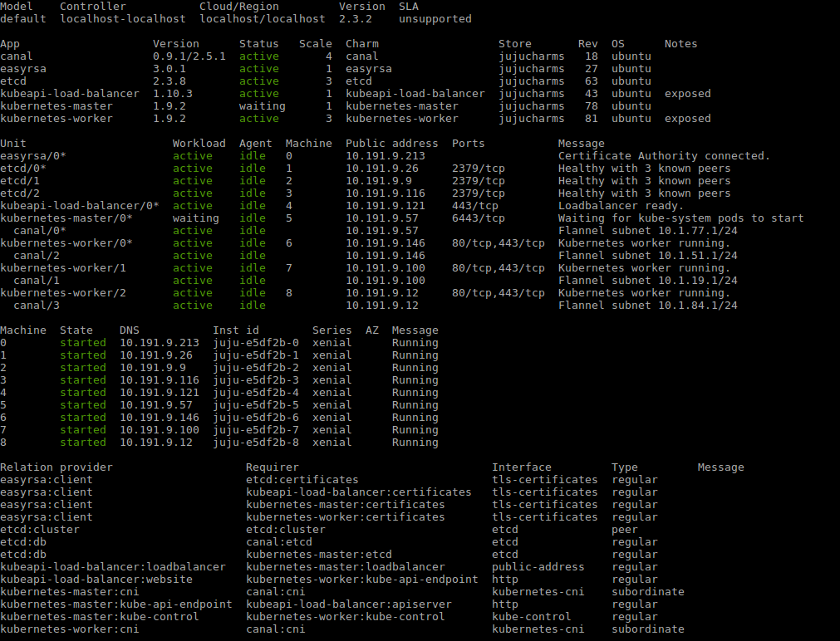The height and width of the screenshot is (641, 840).
Task: Select unit 'etcd/0*'
Action: click(23, 169)
